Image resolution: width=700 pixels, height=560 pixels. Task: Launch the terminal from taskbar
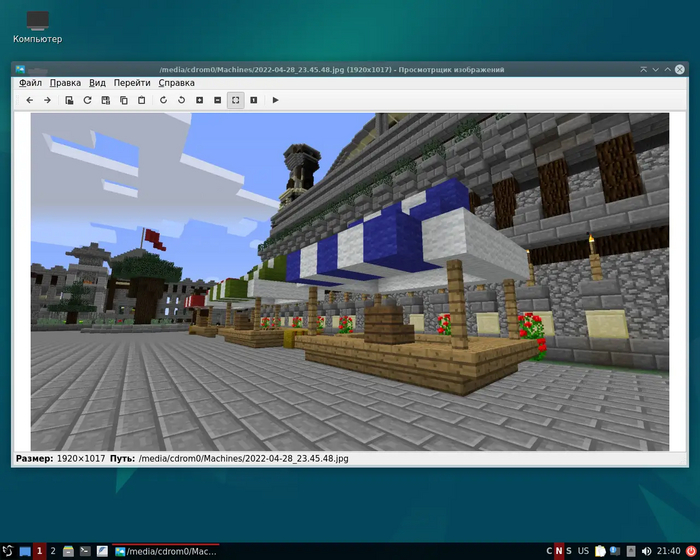pyautogui.click(x=85, y=552)
